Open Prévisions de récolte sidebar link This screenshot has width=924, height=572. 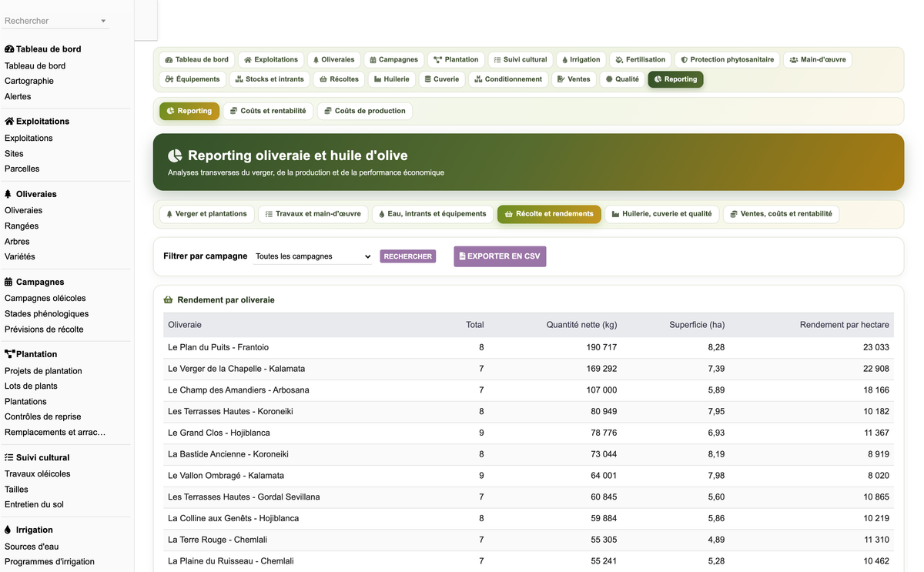(44, 329)
